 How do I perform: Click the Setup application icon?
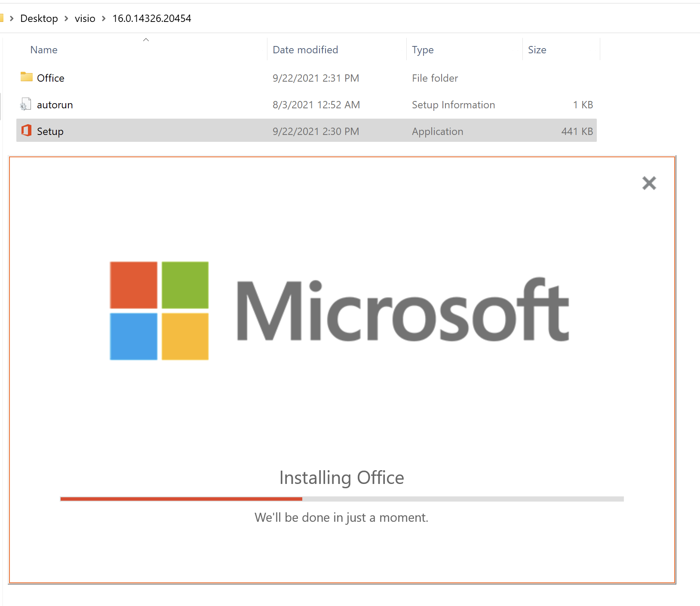26,131
